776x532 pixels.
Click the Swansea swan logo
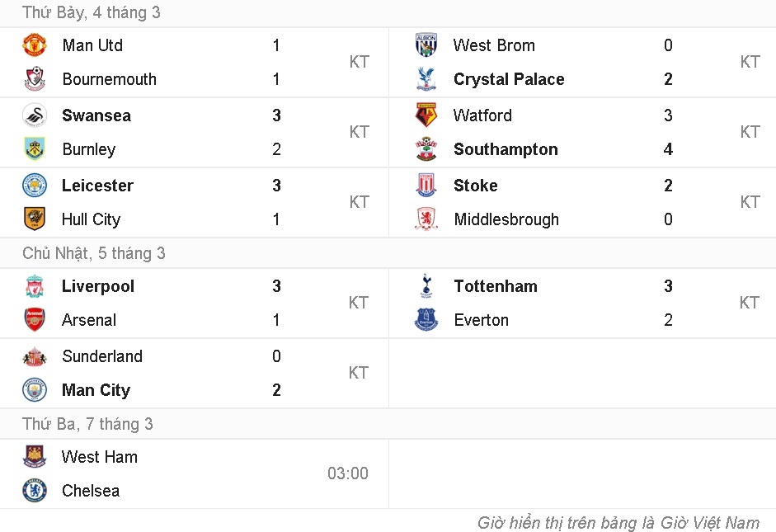pos(34,115)
